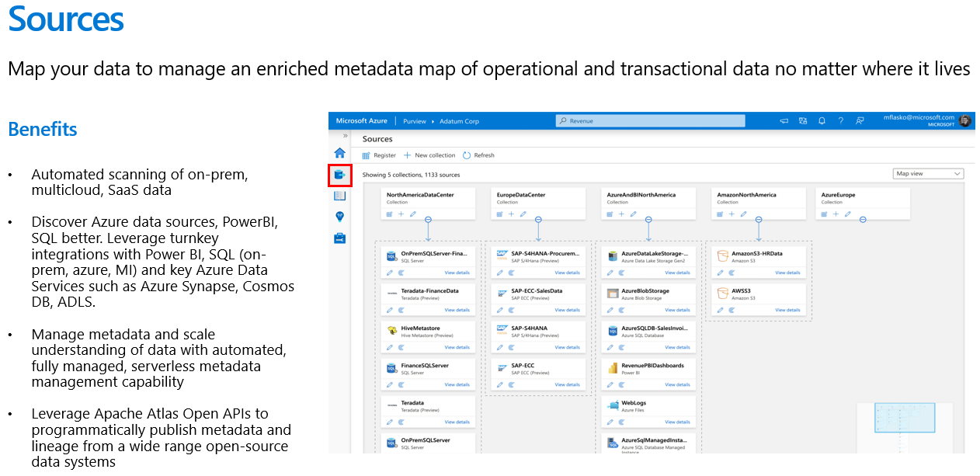Click the notifications bell in top bar
This screenshot has width=980, height=476.
coord(822,121)
